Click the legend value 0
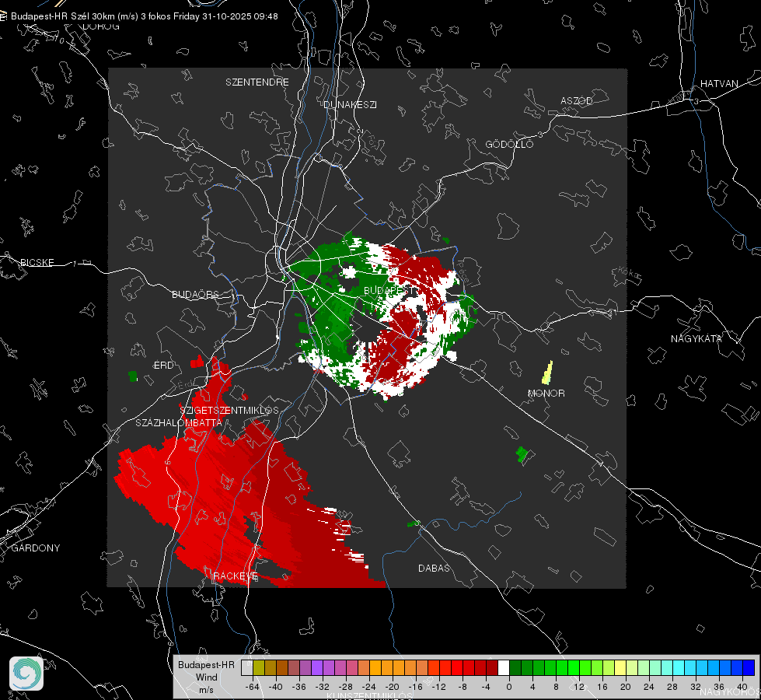 [x=509, y=687]
